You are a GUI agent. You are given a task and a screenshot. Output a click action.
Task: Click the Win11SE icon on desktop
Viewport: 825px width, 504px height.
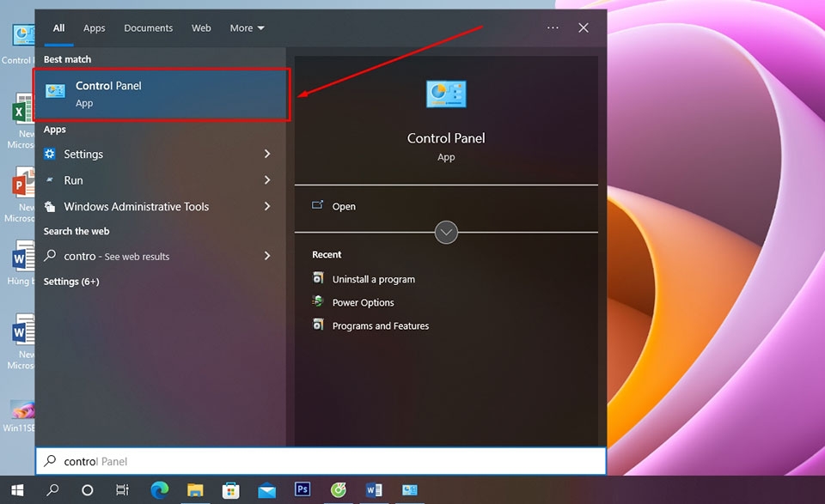(22, 410)
